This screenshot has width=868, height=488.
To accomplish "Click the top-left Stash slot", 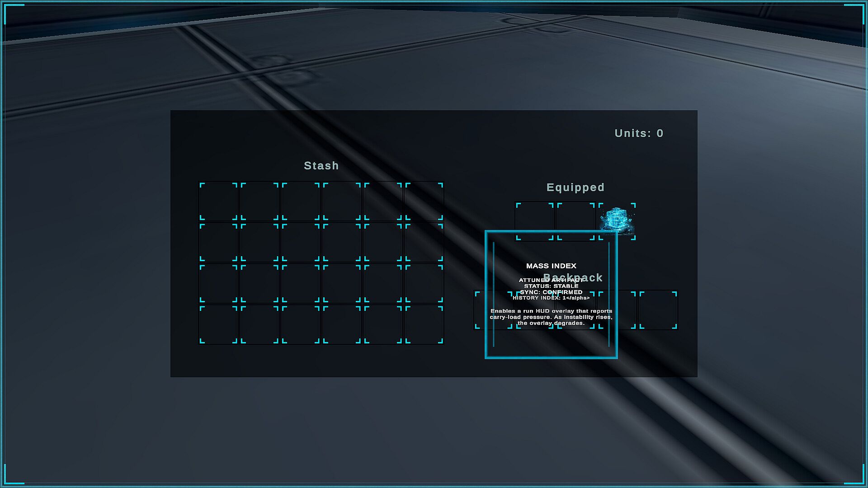I will 218,201.
